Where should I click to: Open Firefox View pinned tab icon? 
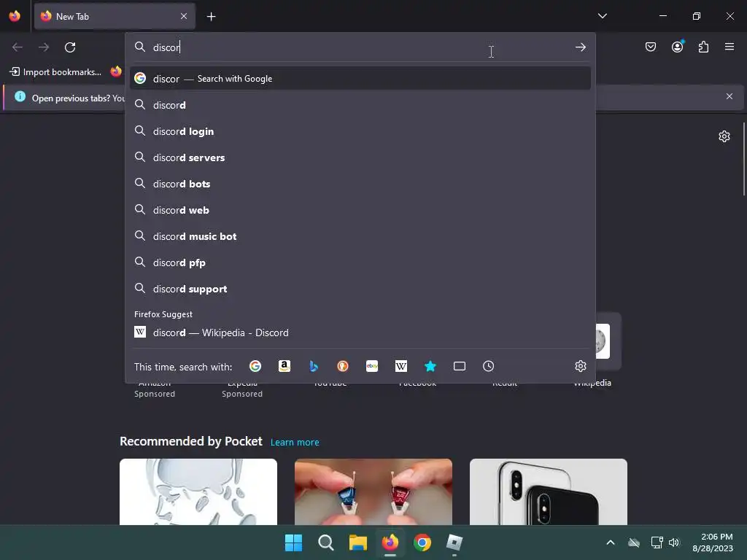click(x=15, y=16)
